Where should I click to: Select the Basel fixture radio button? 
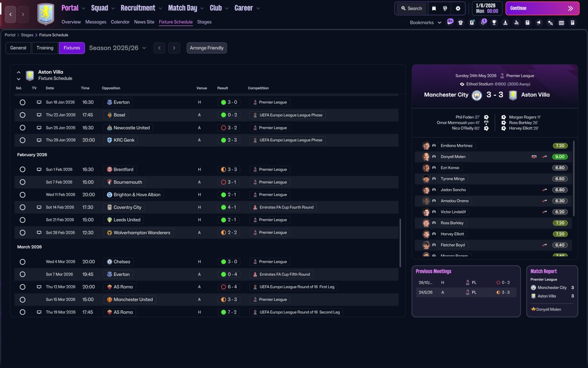coord(23,115)
